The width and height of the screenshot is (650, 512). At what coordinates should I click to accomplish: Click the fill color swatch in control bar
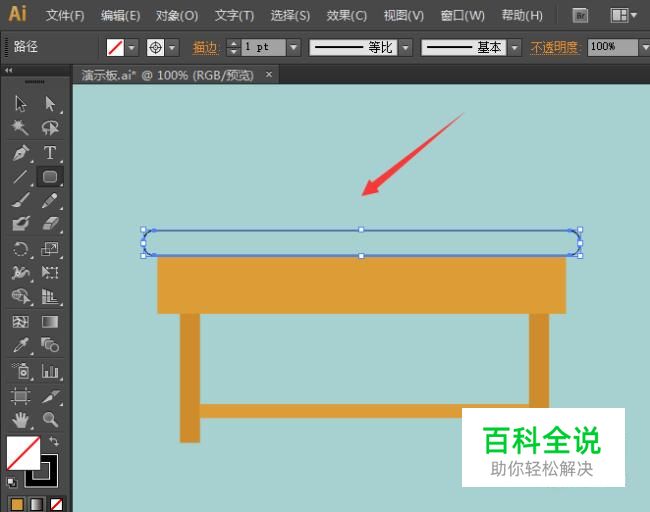(x=115, y=47)
